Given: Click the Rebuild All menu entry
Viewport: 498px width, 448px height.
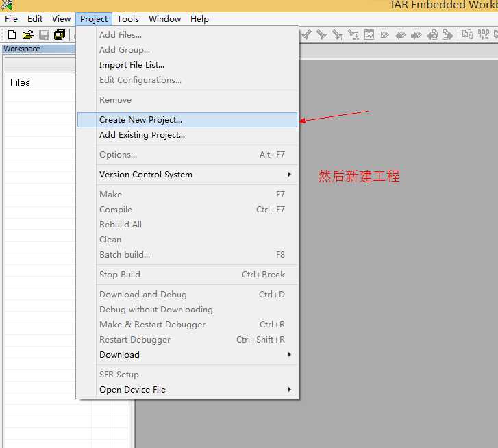Looking at the screenshot, I should coord(187,225).
